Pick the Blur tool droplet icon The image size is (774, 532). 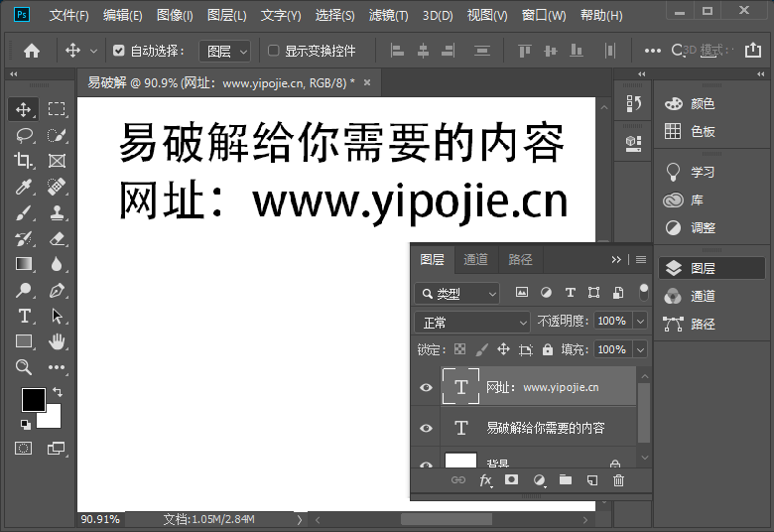coord(57,264)
